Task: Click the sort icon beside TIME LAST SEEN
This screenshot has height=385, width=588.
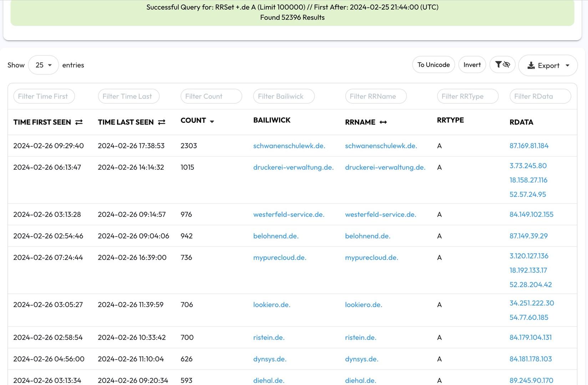Action: (x=162, y=122)
